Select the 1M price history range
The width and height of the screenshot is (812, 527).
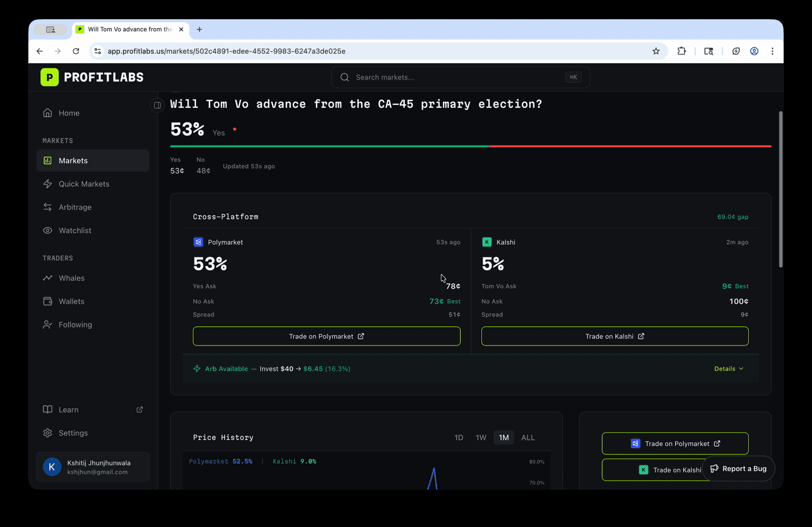coord(504,438)
